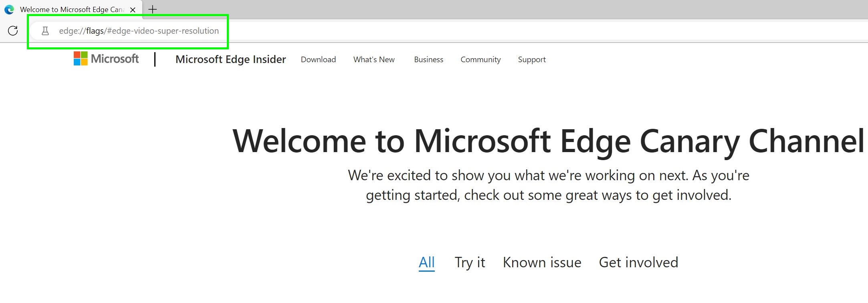Click the "We're excited to show you" paragraph
868x303 pixels.
coord(549,185)
